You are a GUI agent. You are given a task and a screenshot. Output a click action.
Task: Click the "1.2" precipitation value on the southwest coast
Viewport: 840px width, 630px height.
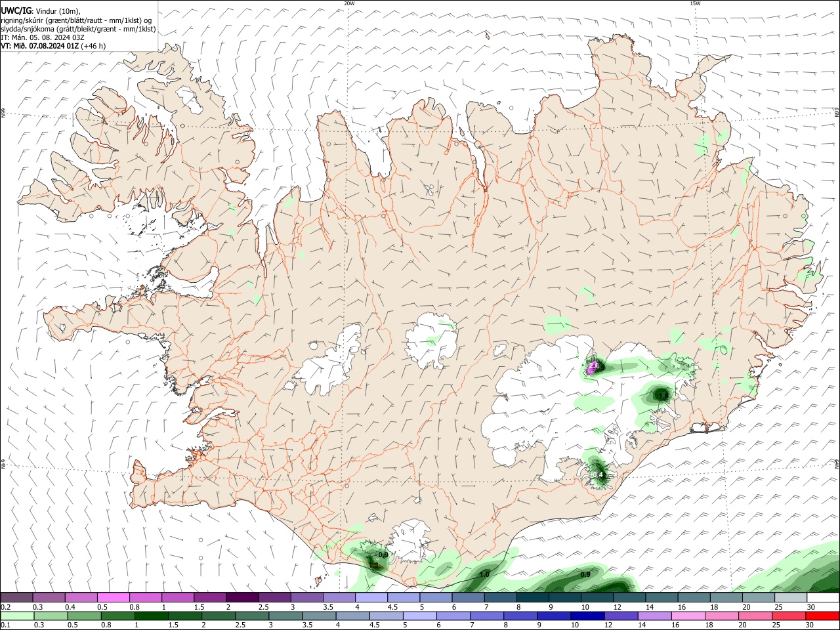[x=373, y=565]
